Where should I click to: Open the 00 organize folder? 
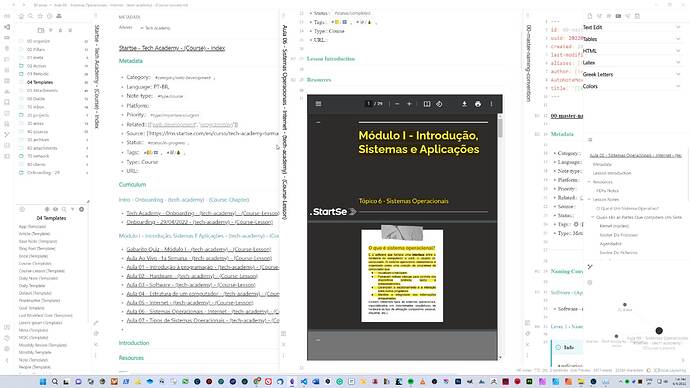click(38, 41)
